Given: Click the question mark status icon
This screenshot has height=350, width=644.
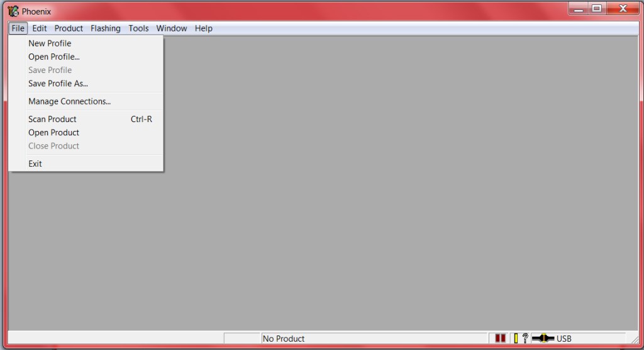Looking at the screenshot, I should [x=525, y=338].
